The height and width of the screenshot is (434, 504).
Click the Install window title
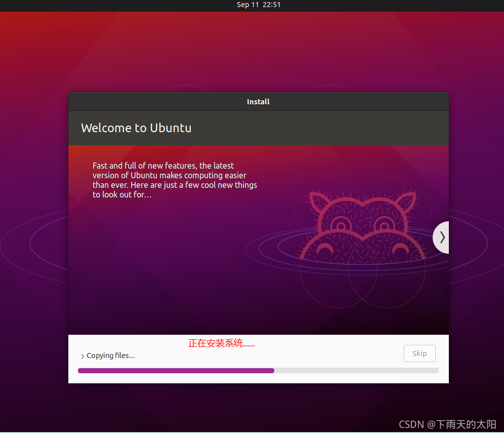pos(258,102)
